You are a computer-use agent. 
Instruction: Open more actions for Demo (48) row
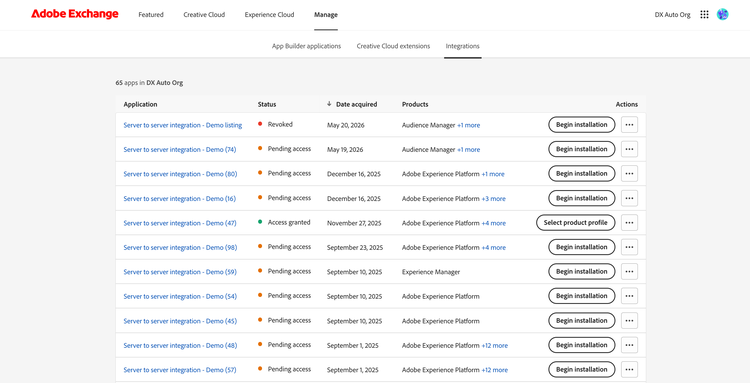coord(629,345)
